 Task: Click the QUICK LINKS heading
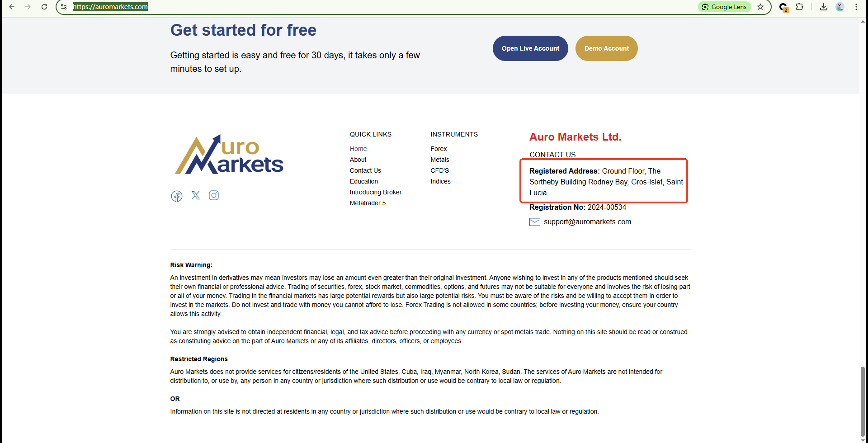point(371,134)
